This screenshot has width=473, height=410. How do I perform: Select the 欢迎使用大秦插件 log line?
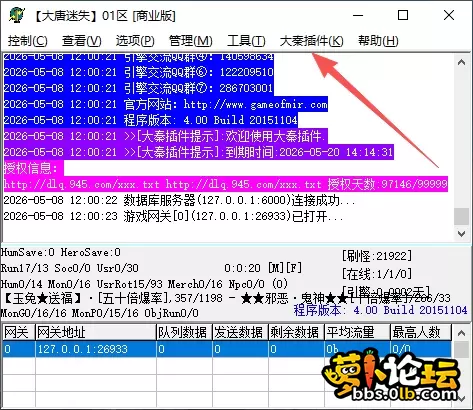[166, 136]
